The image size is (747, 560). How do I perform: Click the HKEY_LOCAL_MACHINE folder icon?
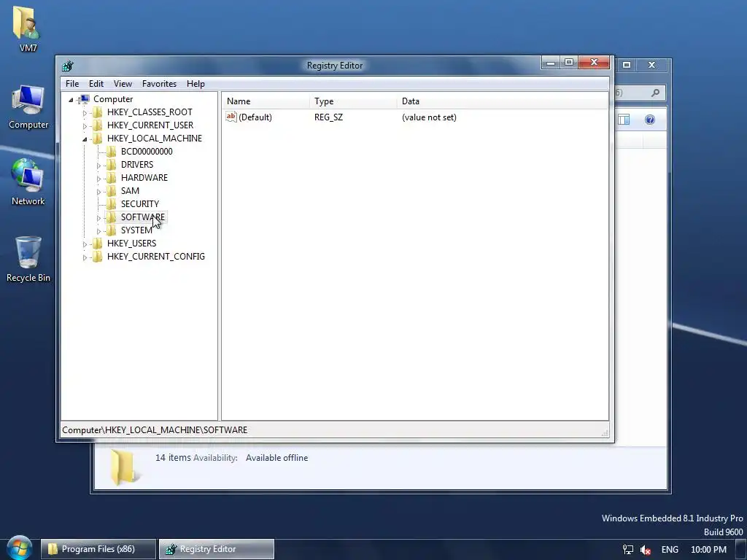tap(97, 138)
